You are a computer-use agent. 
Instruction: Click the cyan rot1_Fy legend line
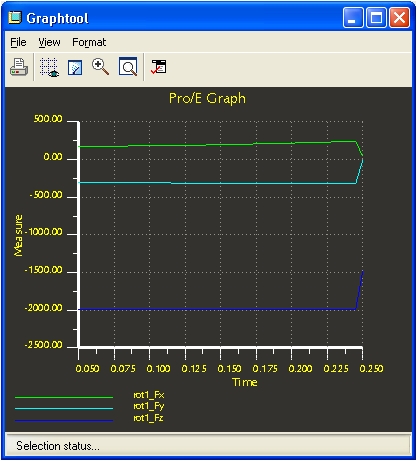(64, 408)
